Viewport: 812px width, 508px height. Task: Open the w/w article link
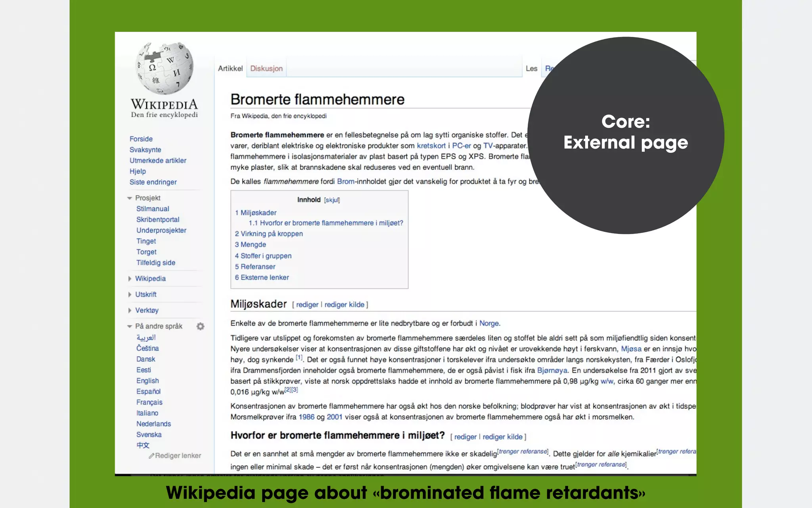point(607,381)
